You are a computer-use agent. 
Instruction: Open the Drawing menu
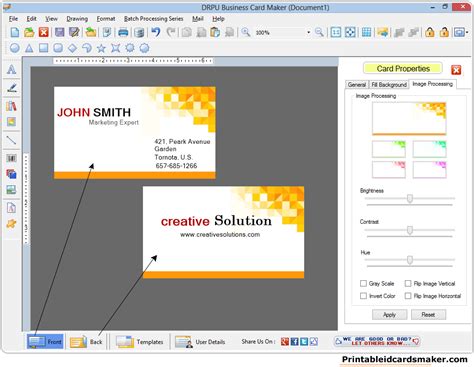[x=77, y=19]
